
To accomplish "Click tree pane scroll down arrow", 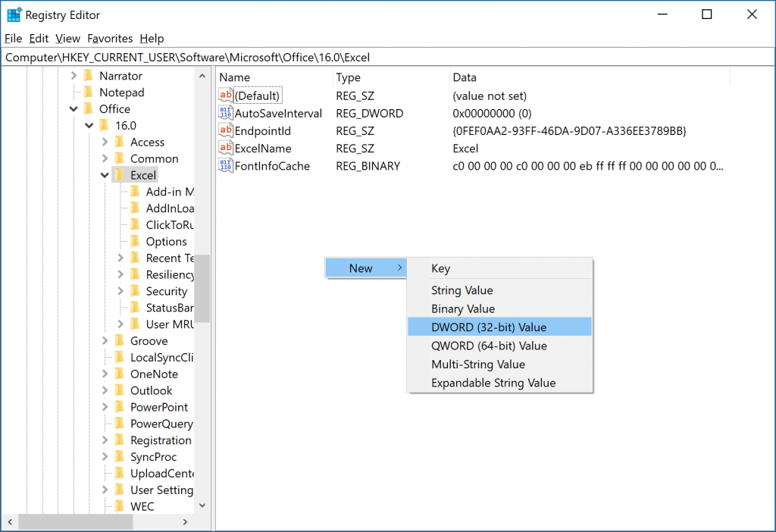I will pos(202,505).
